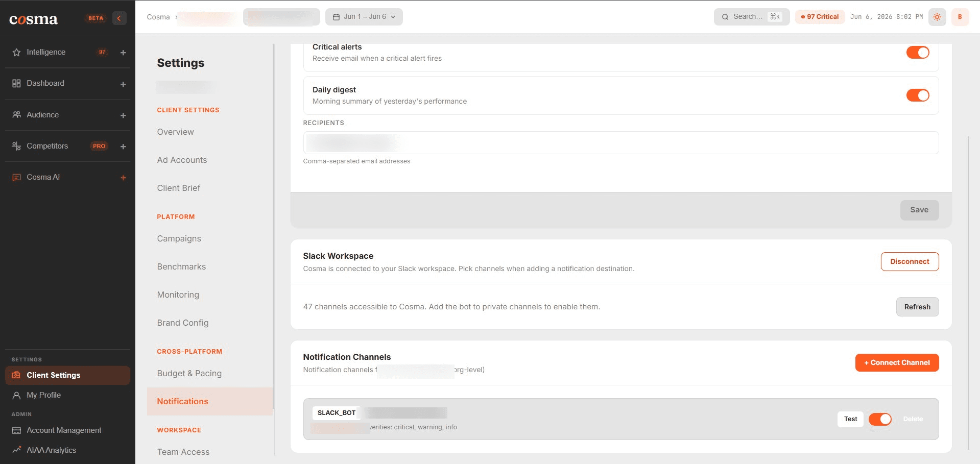Click the Client Settings briefcase icon
Image resolution: width=980 pixels, height=464 pixels.
point(16,375)
